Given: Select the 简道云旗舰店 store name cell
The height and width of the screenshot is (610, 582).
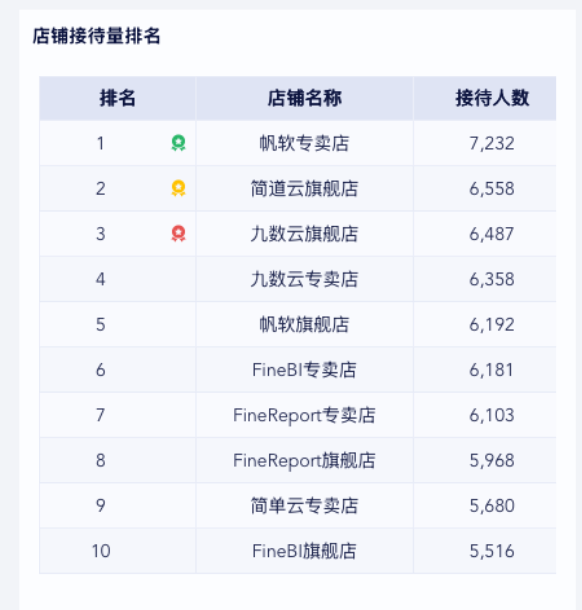Looking at the screenshot, I should click(305, 189).
